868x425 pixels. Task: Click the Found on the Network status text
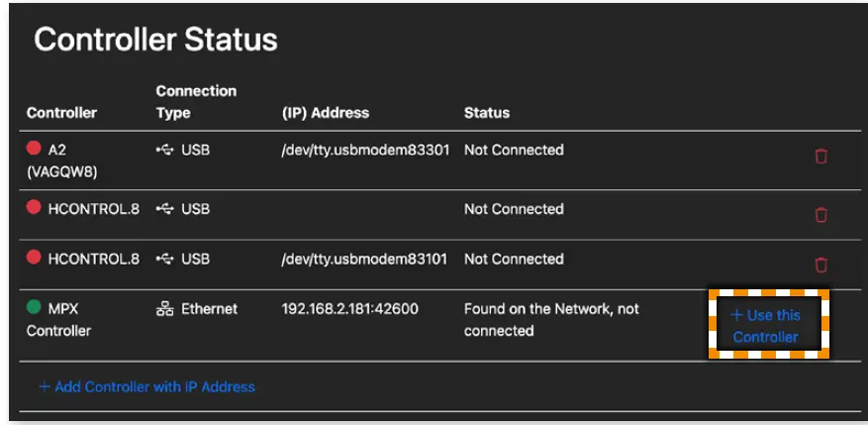point(551,319)
